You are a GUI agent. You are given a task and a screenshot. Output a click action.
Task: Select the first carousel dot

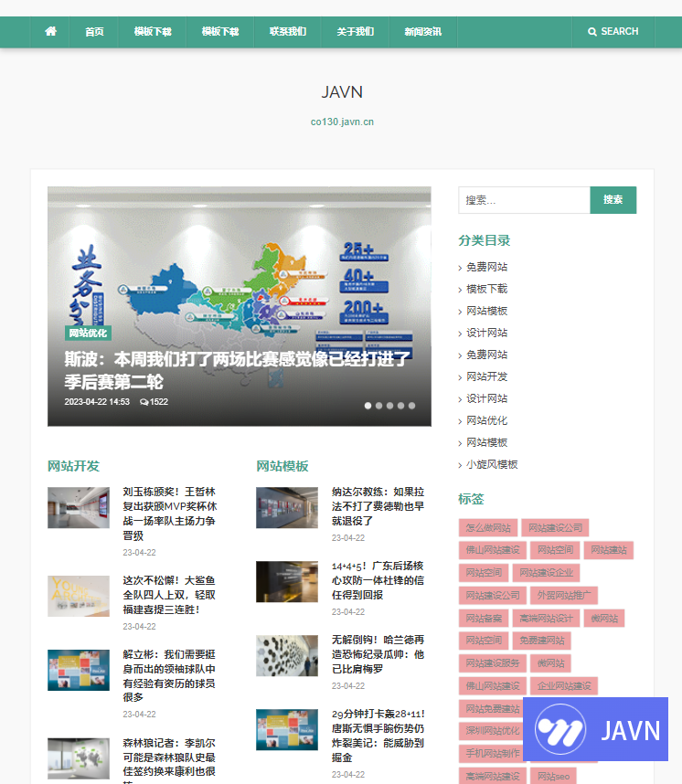(368, 406)
